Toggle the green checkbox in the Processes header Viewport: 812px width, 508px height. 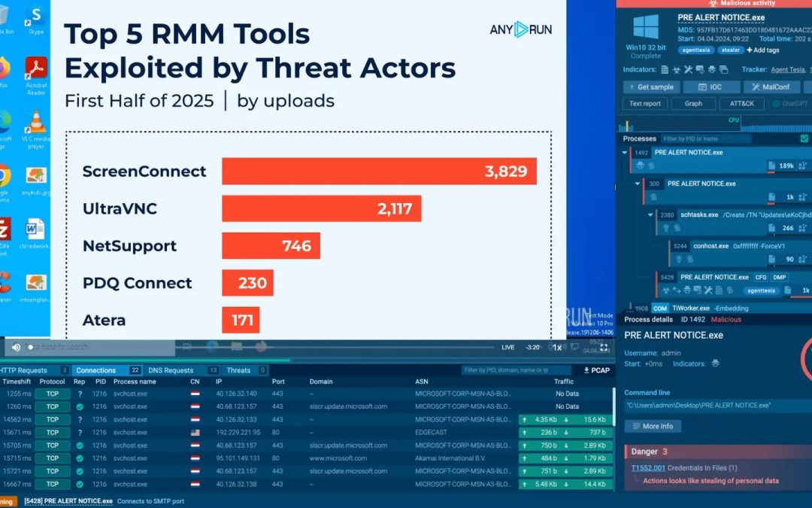(x=804, y=138)
